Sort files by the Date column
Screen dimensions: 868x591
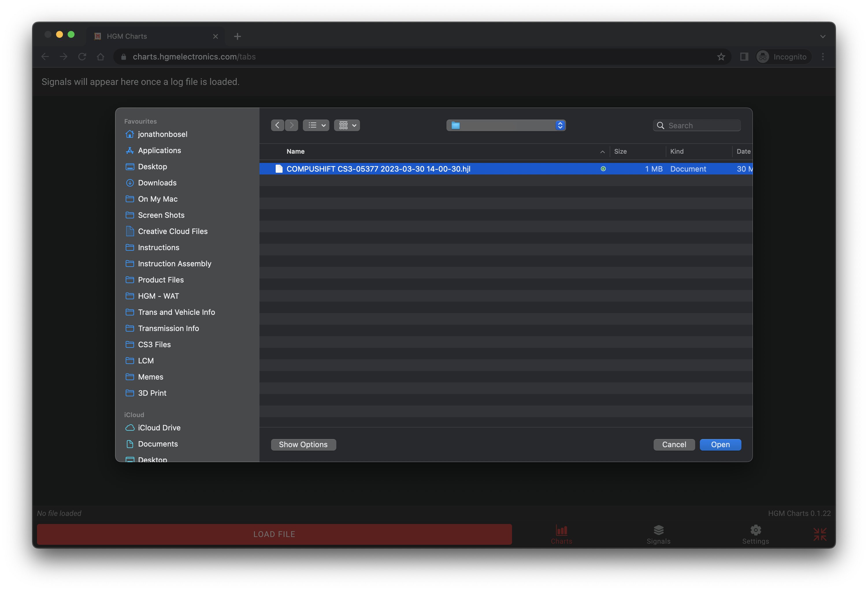click(743, 151)
